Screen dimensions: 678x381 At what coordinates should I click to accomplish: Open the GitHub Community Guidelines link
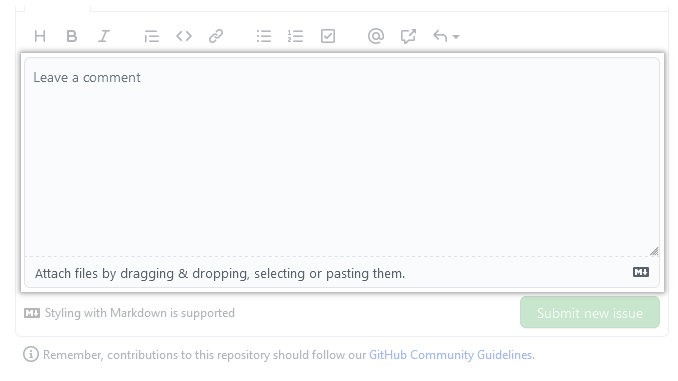pos(450,355)
